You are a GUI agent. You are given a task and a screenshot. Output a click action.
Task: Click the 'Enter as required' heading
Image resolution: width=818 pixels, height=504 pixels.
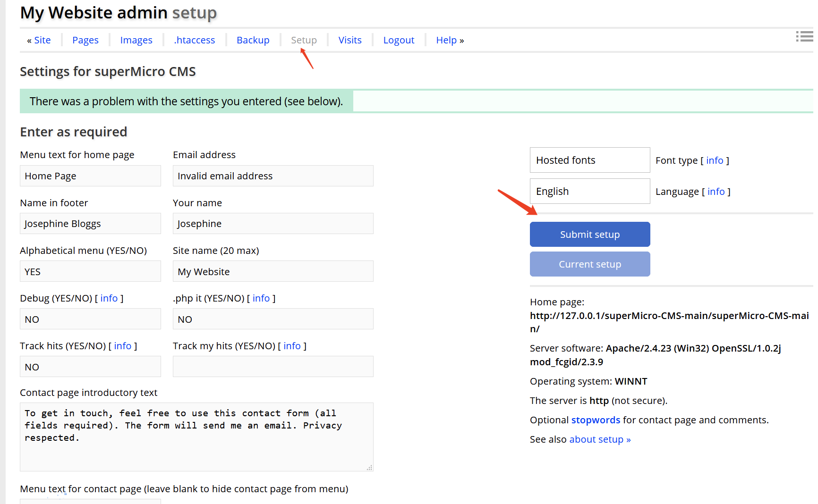74,132
